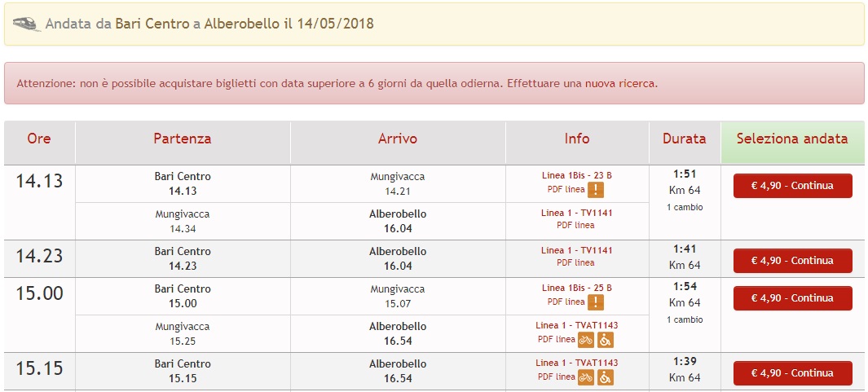The image size is (868, 392).
Task: Click bicycle icon on the 15.25 Mungivacca leg
Action: 586,340
